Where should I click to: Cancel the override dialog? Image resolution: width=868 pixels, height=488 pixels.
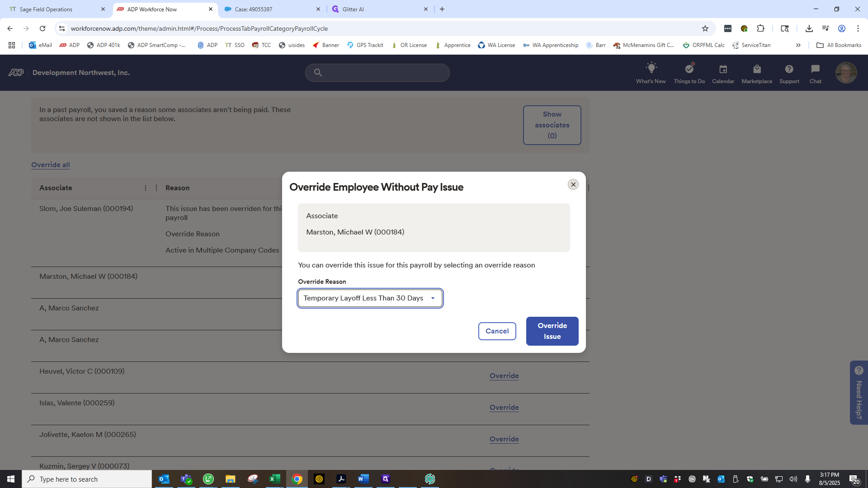point(497,331)
